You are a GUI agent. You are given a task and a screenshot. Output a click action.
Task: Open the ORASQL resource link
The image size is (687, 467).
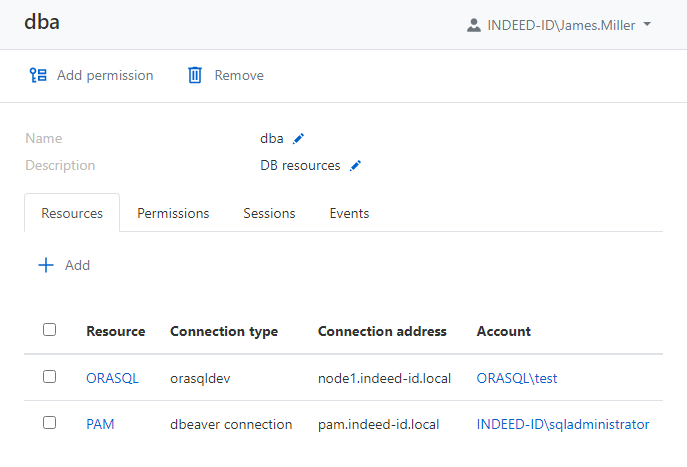pos(112,378)
